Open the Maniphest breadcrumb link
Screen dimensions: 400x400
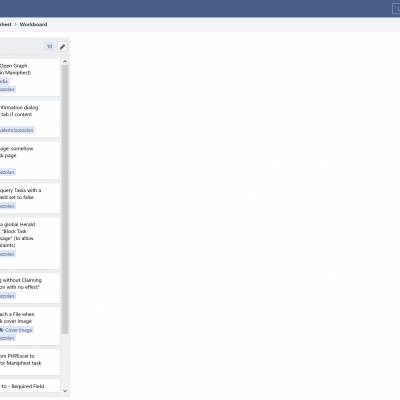pyautogui.click(x=6, y=24)
